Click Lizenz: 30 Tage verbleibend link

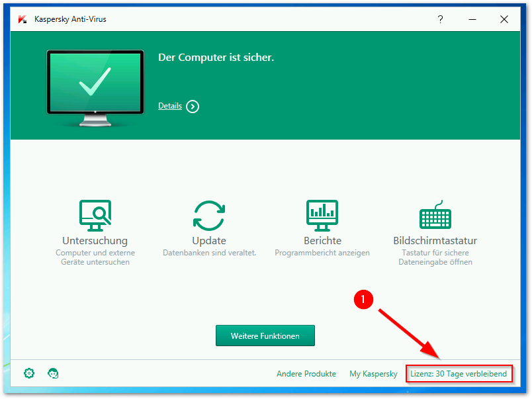[x=459, y=374]
